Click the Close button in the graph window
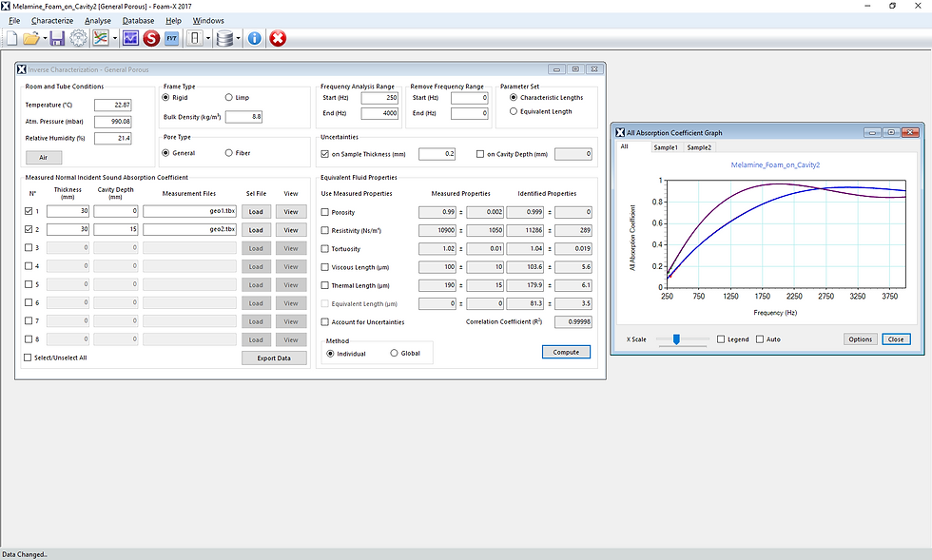The height and width of the screenshot is (560, 932). tap(896, 338)
